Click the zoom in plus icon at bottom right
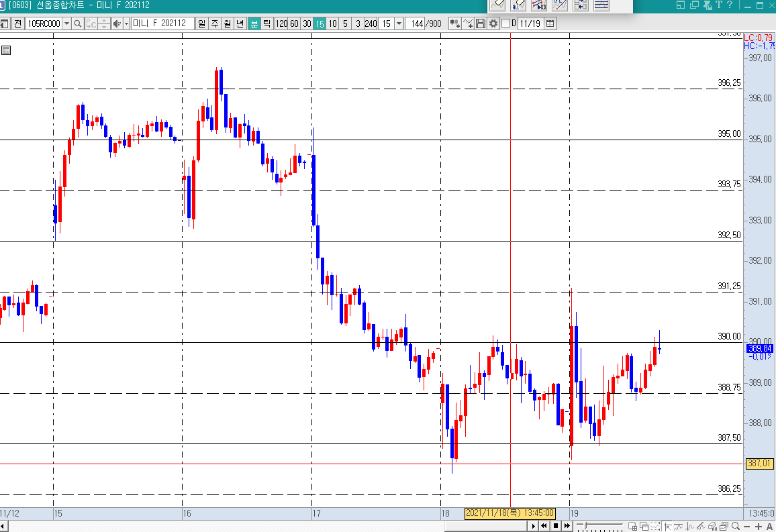Viewport: 776px width, 532px height. click(x=758, y=527)
